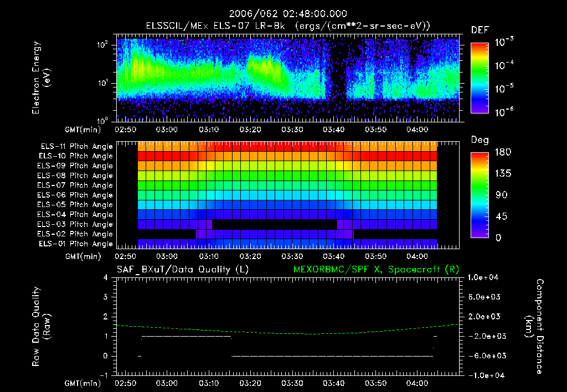567x392 pixels.
Task: Select the ELS-10 Pitch Angle row label
Action: tap(76, 156)
